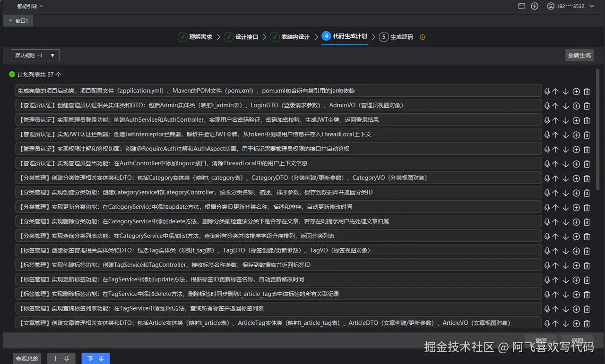605x364 pixels.
Task: Click the trash icon on the last visible row
Action: [587, 323]
